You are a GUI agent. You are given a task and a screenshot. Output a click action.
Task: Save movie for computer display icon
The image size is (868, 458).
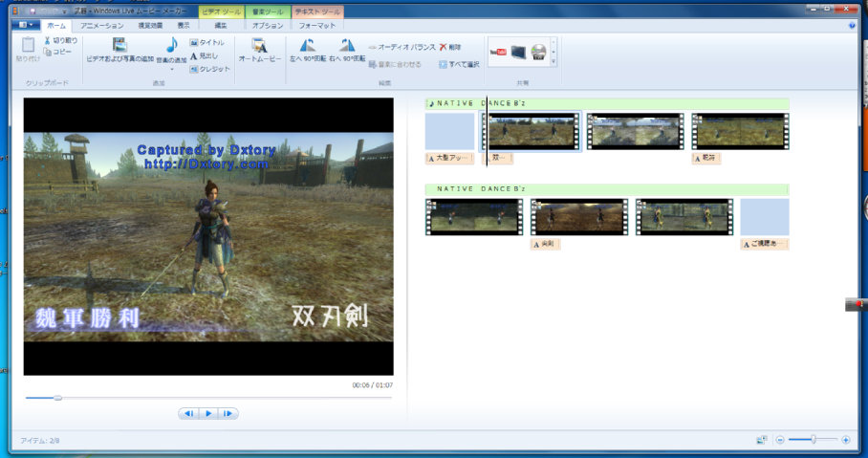(x=518, y=52)
